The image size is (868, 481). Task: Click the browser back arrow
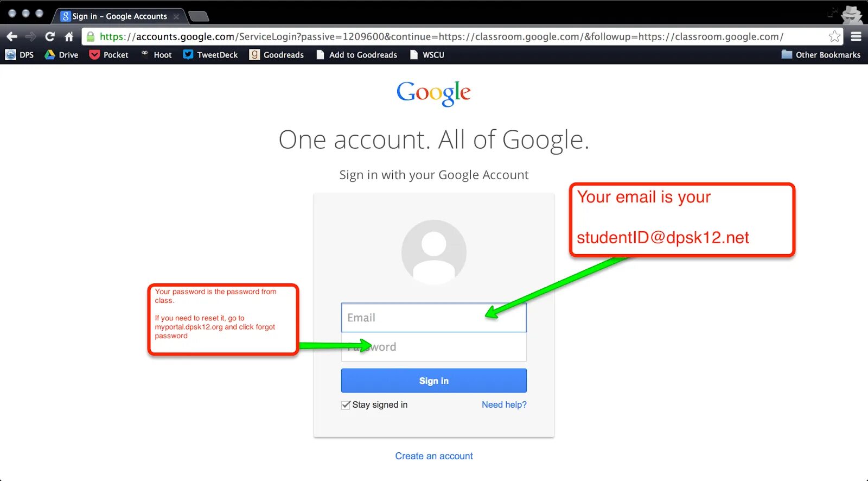click(x=12, y=36)
